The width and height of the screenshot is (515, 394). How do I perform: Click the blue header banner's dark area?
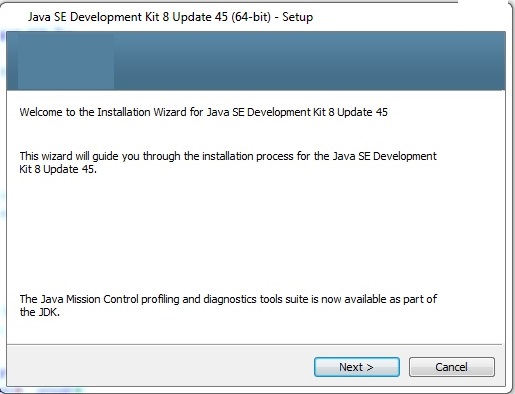coord(309,61)
